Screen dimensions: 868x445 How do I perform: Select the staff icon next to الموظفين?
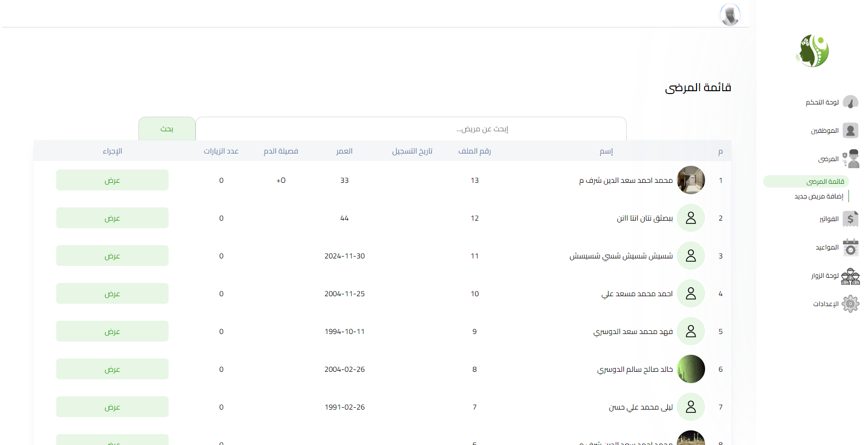[x=851, y=130]
